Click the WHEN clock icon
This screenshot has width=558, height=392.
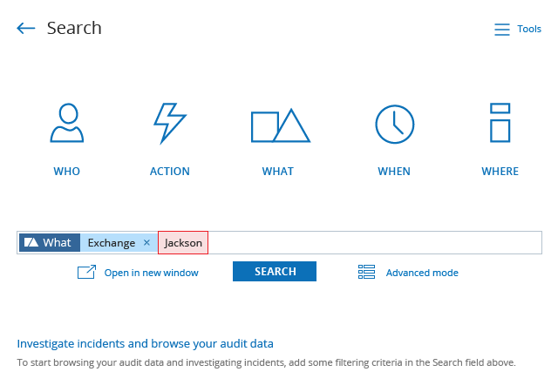tap(395, 125)
